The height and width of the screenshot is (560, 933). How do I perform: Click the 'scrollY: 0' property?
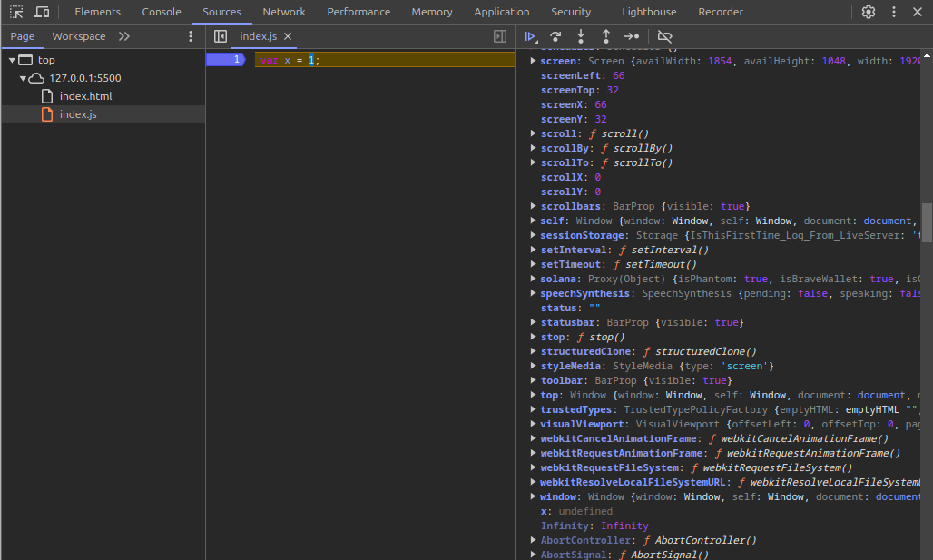click(x=571, y=192)
